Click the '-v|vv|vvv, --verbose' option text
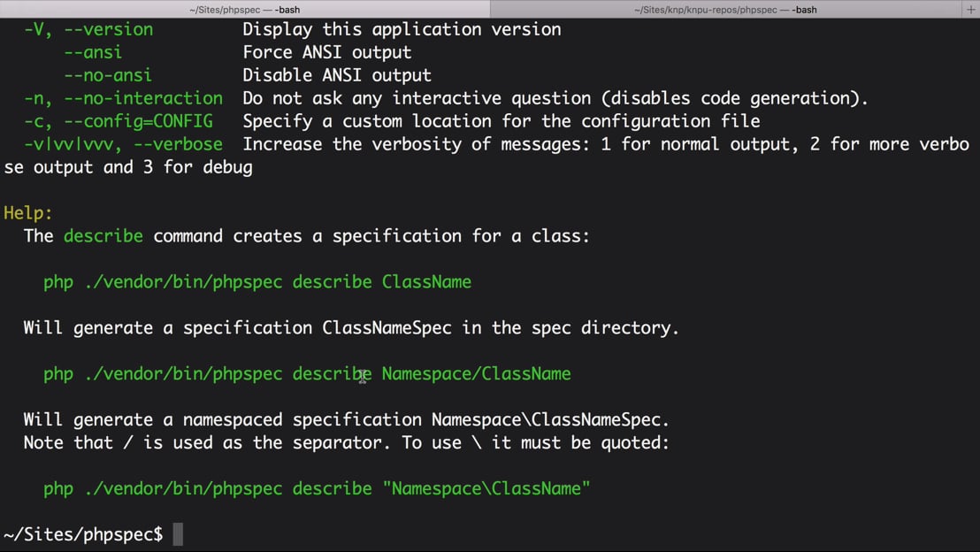The height and width of the screenshot is (552, 980). coord(123,144)
